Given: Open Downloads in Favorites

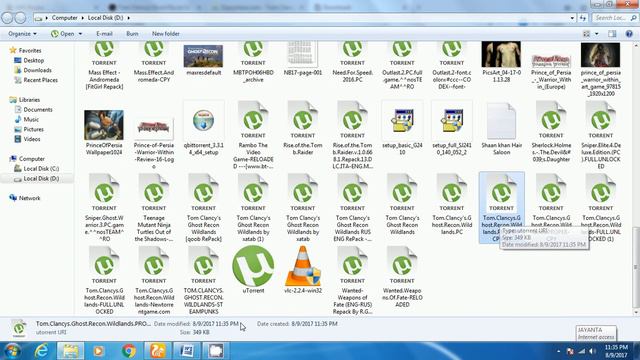Looking at the screenshot, I should [37, 70].
